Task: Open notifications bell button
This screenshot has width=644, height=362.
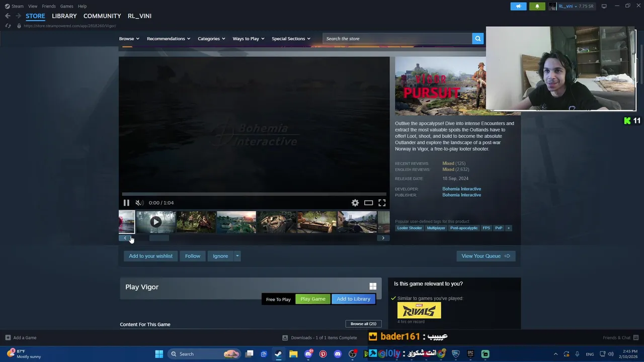Action: pos(537,6)
